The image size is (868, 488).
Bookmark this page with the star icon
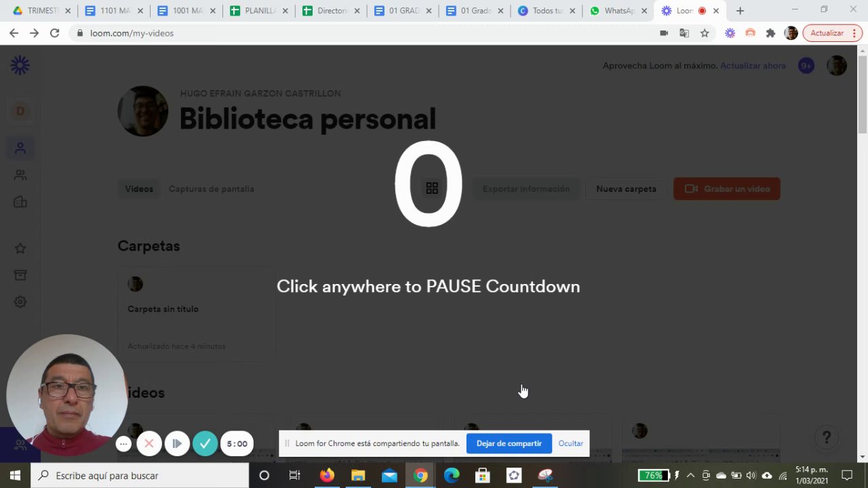(705, 33)
